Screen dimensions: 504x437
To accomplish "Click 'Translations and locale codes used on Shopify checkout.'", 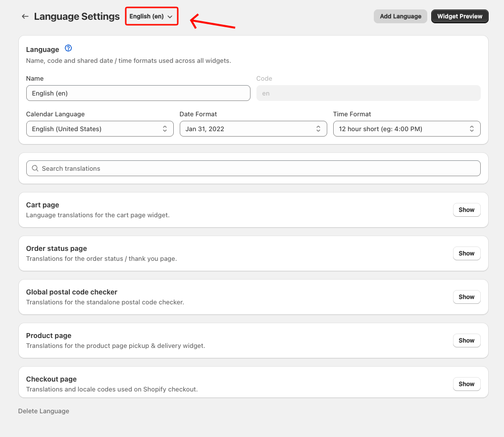I will [112, 389].
